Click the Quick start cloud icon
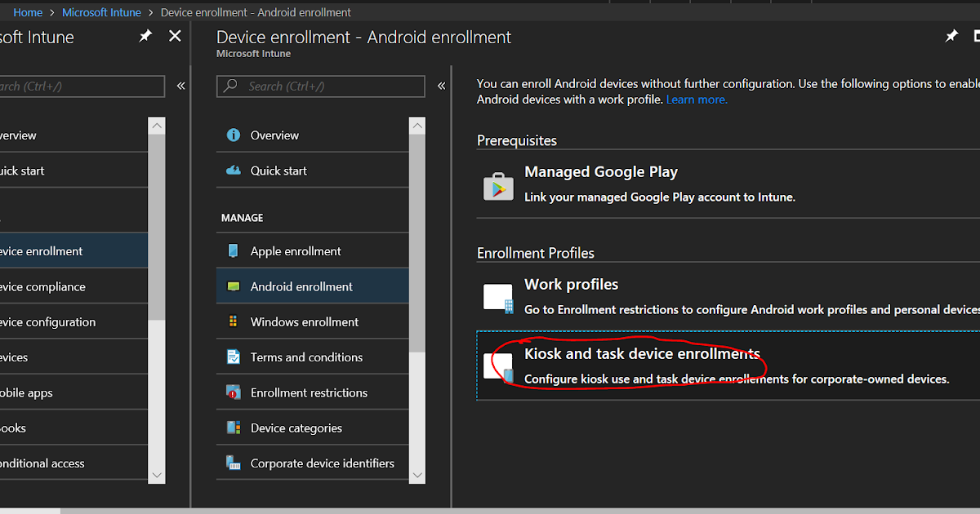This screenshot has height=514, width=980. [x=235, y=170]
